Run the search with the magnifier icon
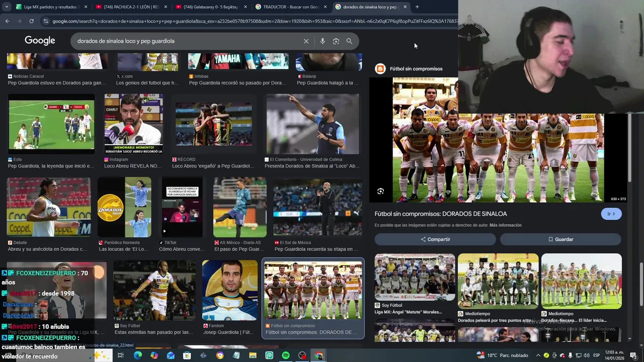 [349, 41]
